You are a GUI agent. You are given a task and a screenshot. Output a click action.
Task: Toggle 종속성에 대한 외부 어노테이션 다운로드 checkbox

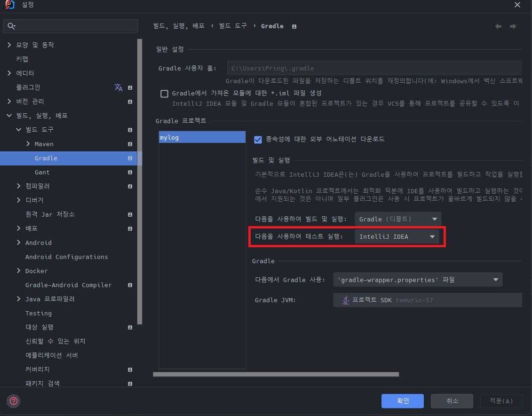[258, 140]
